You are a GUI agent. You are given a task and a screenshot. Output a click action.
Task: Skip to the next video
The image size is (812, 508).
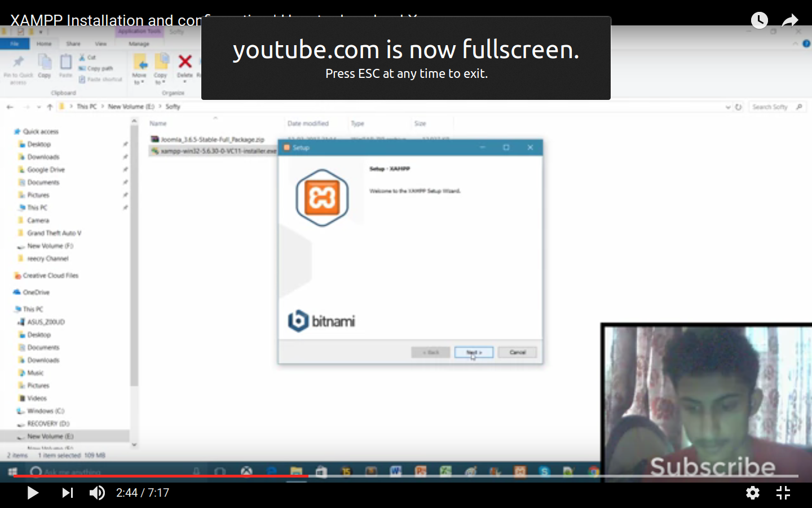(67, 493)
